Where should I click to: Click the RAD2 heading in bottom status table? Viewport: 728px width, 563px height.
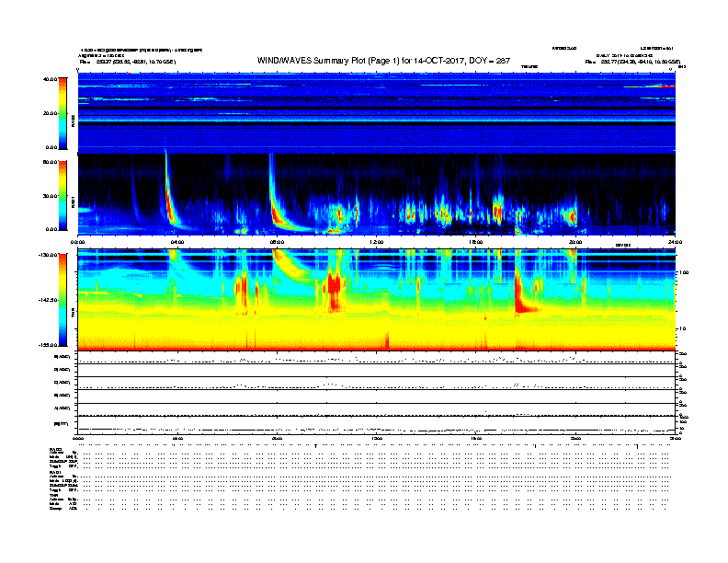56,450
